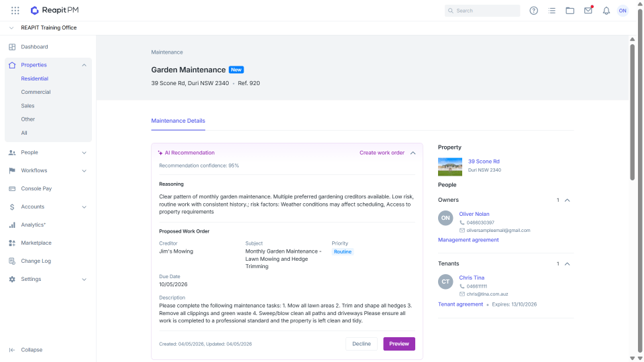Open the documents folder icon in header
The width and height of the screenshot is (644, 362).
(x=570, y=11)
